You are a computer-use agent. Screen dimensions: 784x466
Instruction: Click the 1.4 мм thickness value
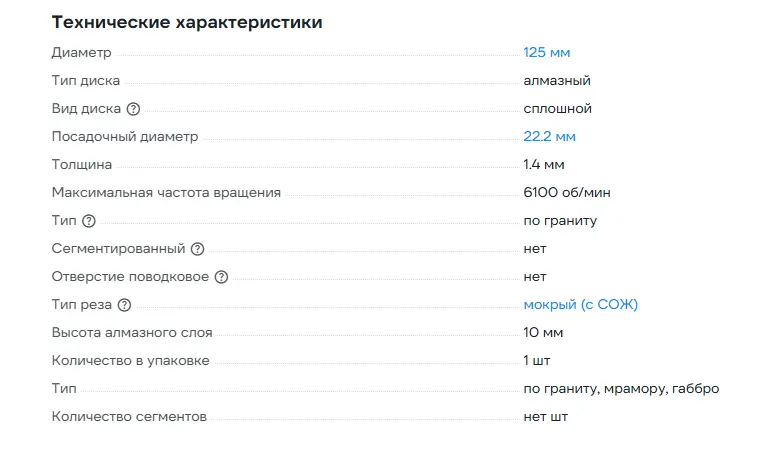(x=546, y=165)
